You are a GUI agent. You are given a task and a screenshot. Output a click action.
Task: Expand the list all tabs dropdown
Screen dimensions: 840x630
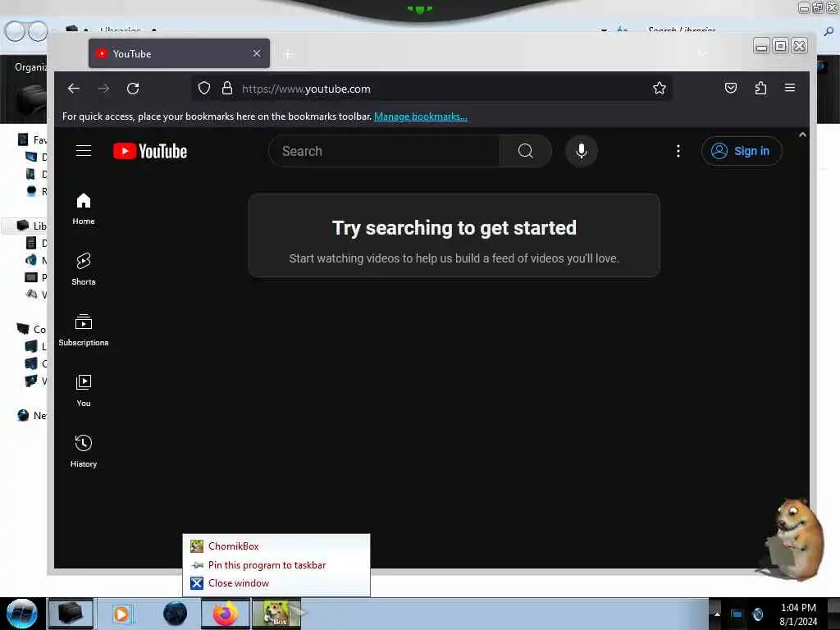point(702,53)
